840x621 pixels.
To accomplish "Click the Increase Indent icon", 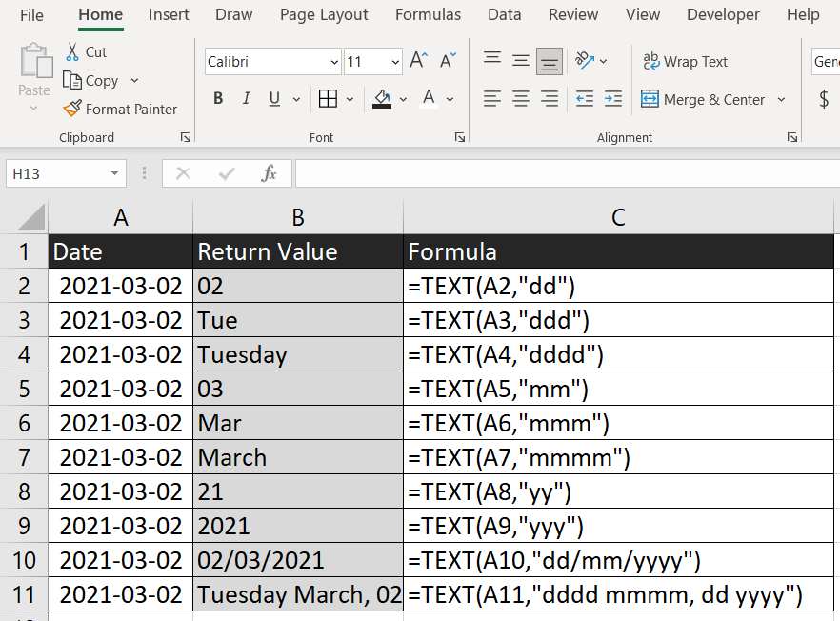I will (x=613, y=99).
